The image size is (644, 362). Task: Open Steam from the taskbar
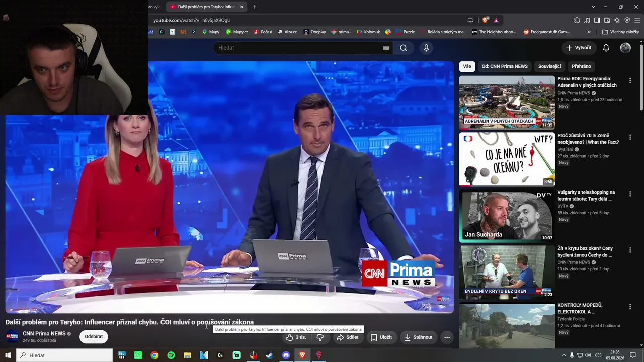270,355
